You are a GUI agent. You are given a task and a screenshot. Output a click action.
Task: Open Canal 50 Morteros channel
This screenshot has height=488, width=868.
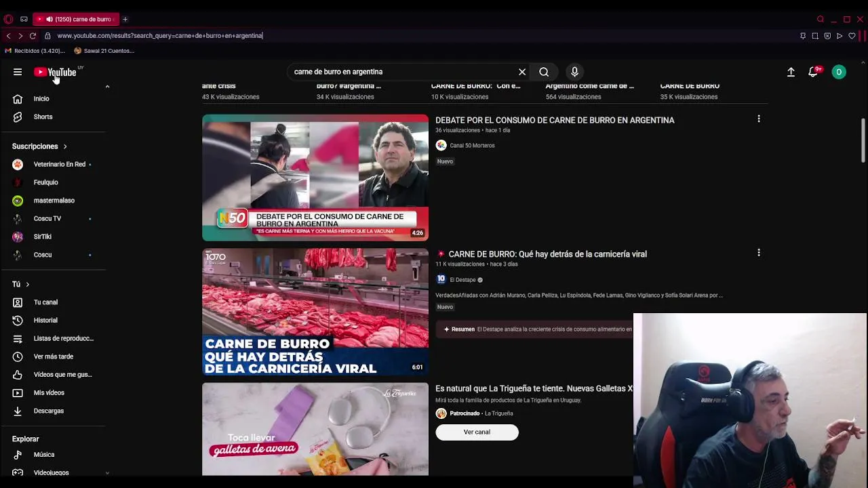pyautogui.click(x=472, y=145)
